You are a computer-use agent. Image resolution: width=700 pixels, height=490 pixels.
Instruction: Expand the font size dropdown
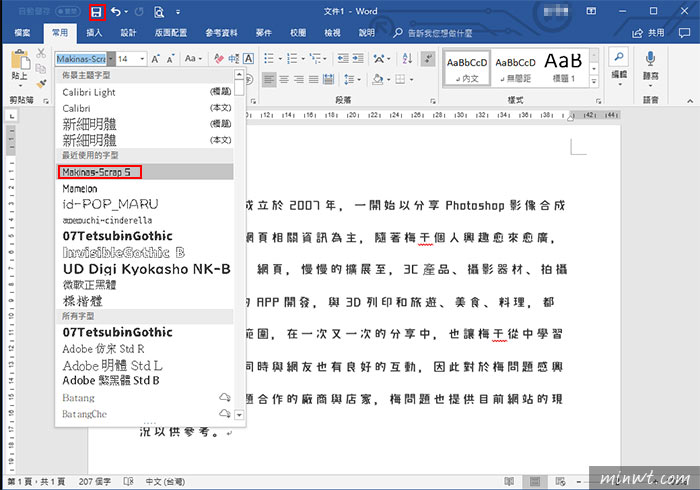142,59
